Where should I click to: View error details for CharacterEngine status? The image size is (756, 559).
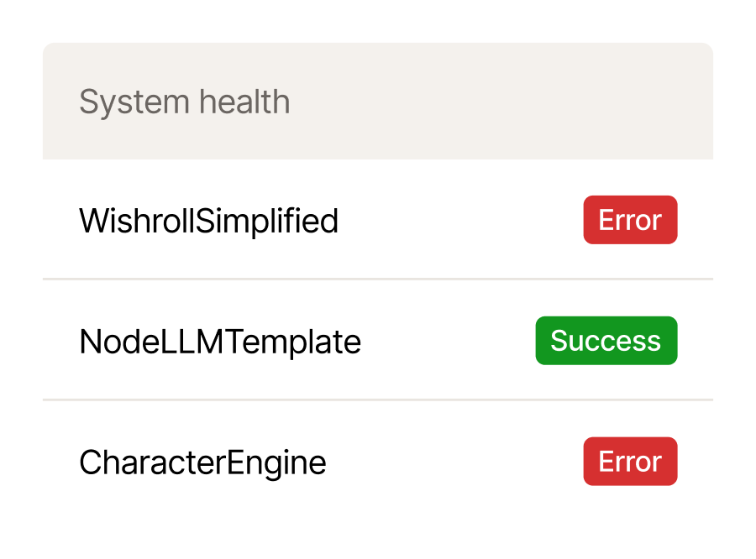point(630,461)
